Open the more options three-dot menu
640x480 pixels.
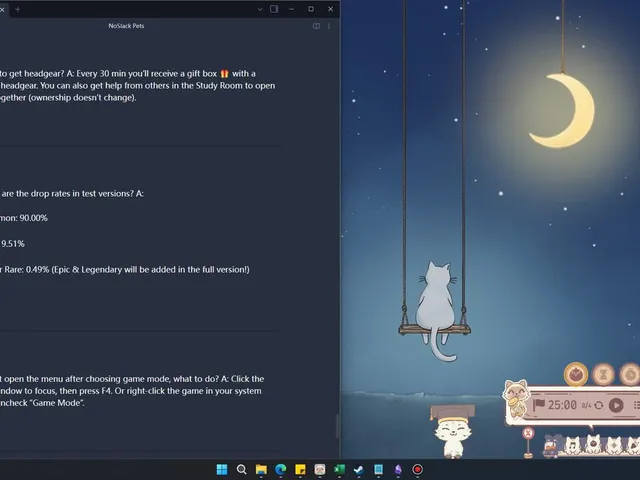tap(329, 26)
